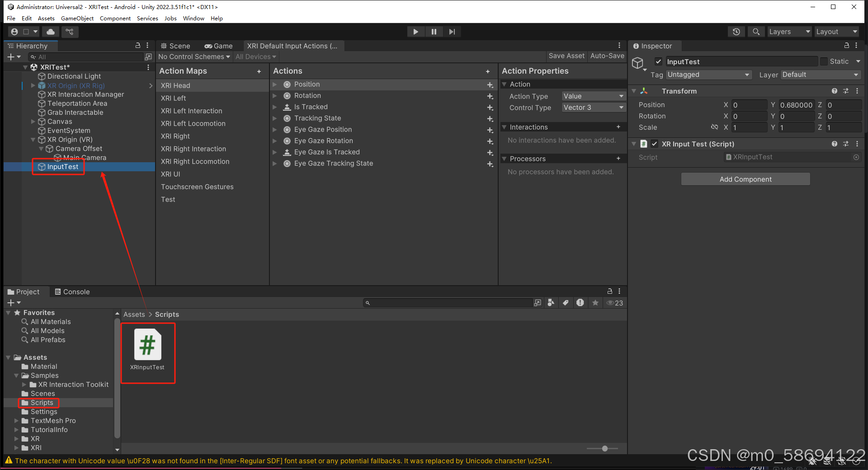Image resolution: width=868 pixels, height=470 pixels.
Task: Open the Transform presets icon
Action: 846,91
